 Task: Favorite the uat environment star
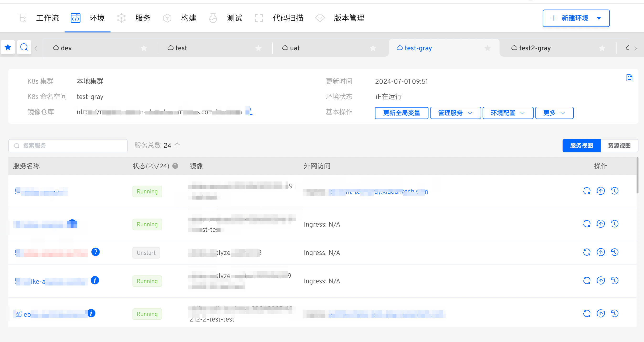373,48
